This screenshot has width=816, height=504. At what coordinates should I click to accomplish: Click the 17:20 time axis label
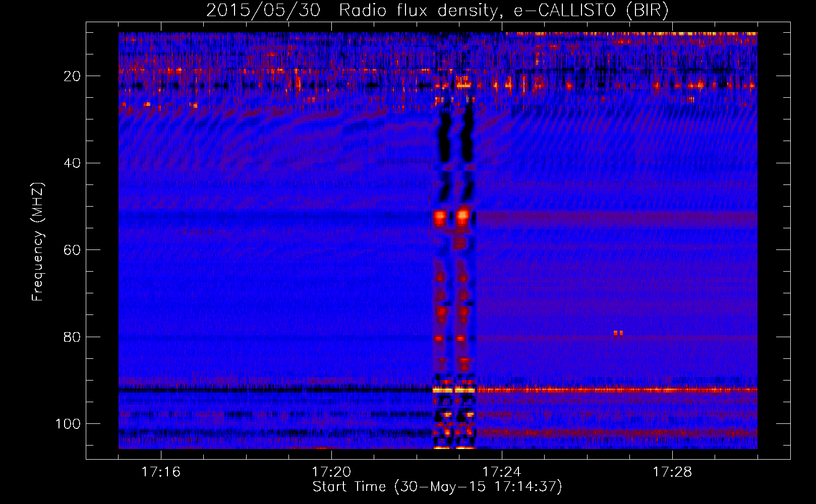click(331, 472)
